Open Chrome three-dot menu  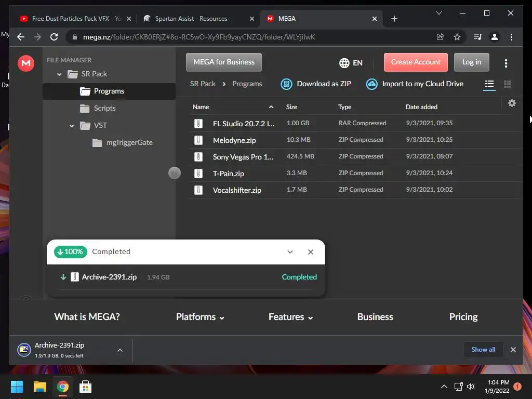511,37
